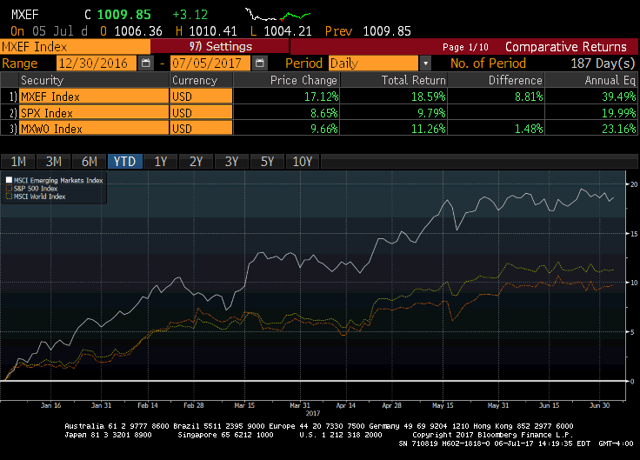This screenshot has height=460, width=640.
Task: Click MXWO price change 9.66%
Action: 324,129
